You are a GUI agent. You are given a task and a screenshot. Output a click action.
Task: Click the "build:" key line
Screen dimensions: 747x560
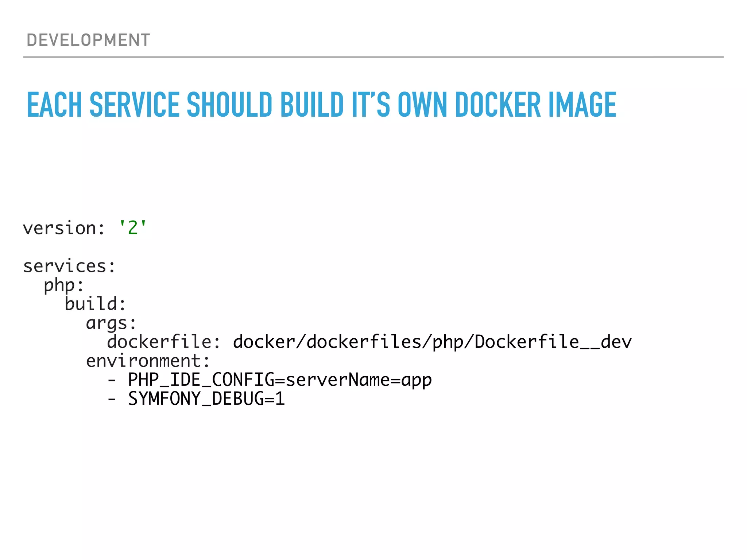tap(96, 304)
